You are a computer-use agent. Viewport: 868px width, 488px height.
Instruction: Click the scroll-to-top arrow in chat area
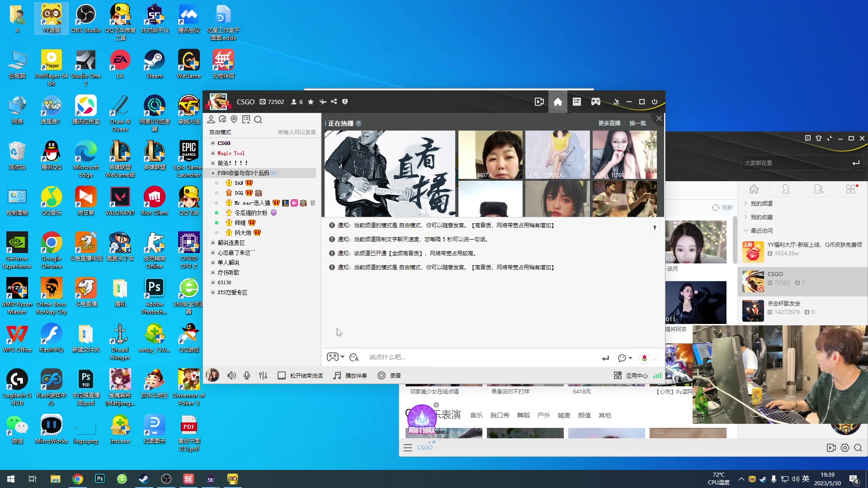point(655,227)
